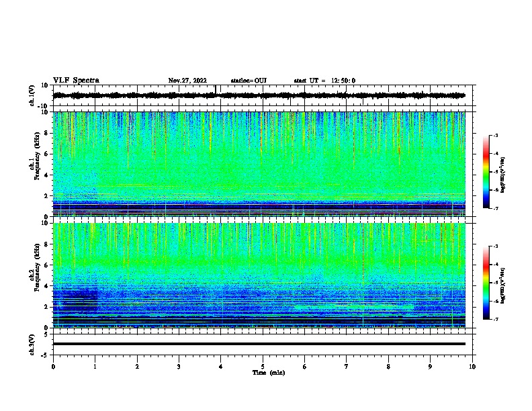Click the "8" kHz tick of ch.1 spectrogram

click(x=46, y=133)
